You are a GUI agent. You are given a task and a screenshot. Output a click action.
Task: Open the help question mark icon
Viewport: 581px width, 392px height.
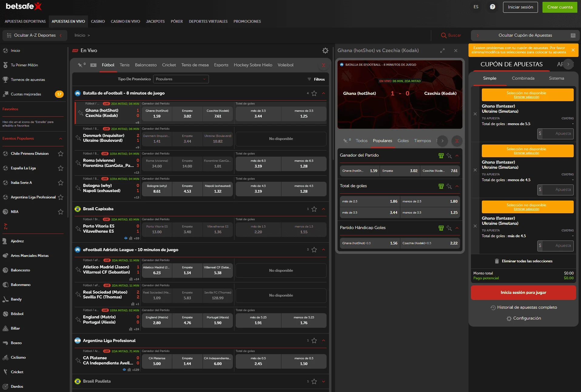click(492, 7)
